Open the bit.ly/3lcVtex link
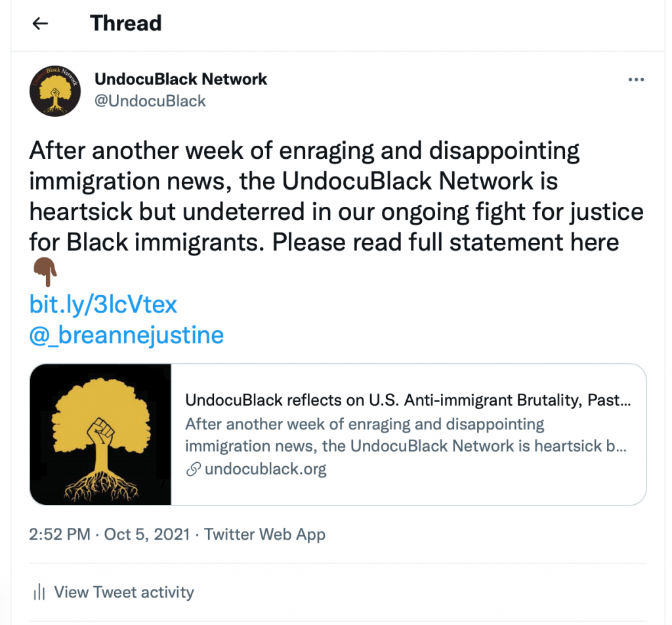 pyautogui.click(x=103, y=305)
